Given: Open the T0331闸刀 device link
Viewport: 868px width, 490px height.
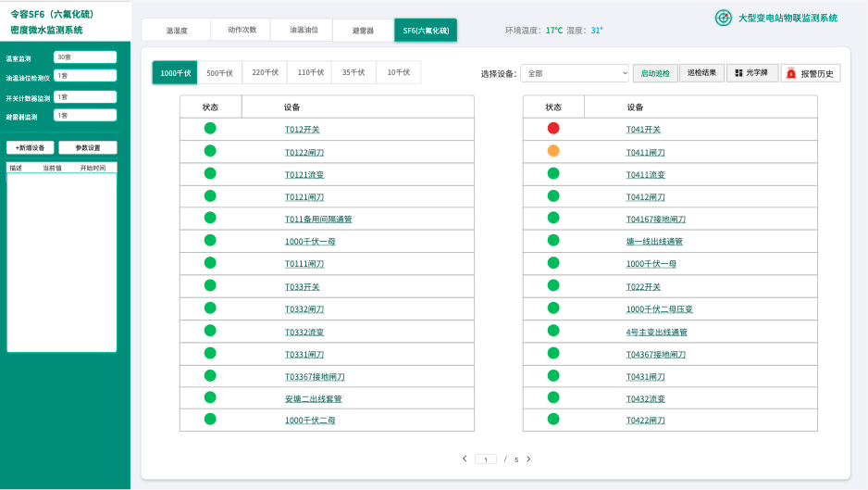Looking at the screenshot, I should (x=304, y=355).
